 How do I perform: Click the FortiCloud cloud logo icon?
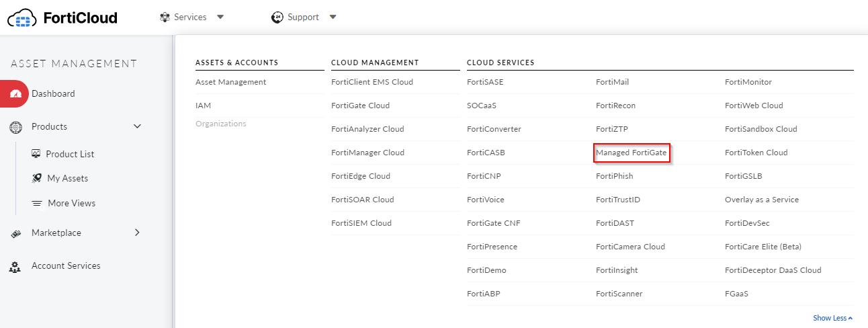(22, 17)
